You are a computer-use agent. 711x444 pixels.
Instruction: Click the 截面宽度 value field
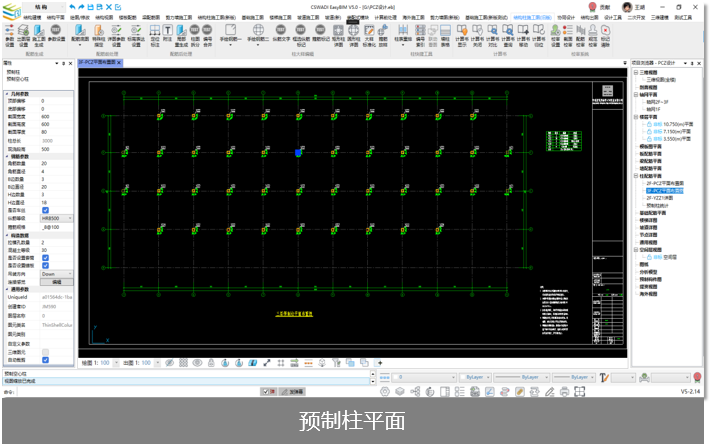click(x=55, y=116)
